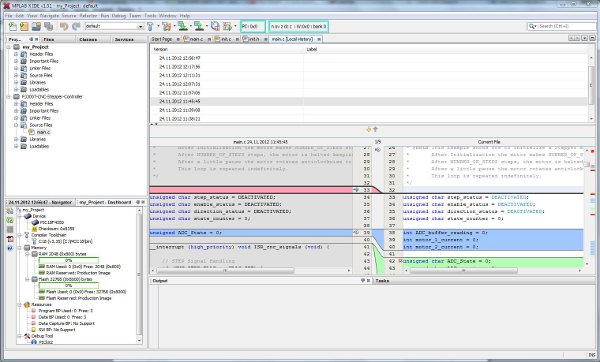Select main.c in the project tree

pyautogui.click(x=43, y=132)
